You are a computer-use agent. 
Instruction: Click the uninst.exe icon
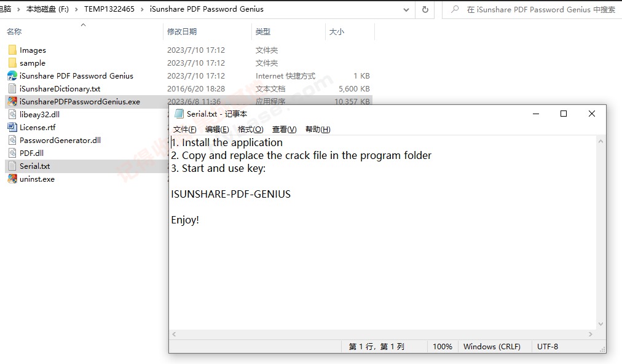tap(12, 179)
